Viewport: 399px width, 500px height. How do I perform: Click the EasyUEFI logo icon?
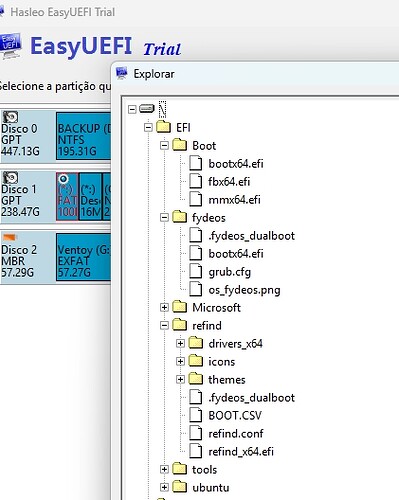[11, 45]
